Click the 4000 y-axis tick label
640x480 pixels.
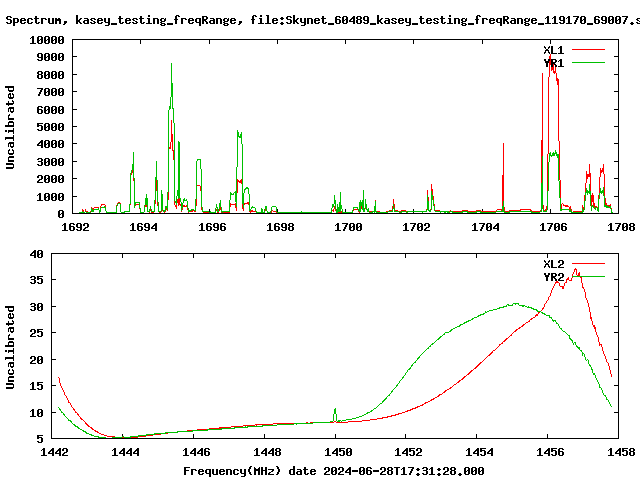coord(51,144)
